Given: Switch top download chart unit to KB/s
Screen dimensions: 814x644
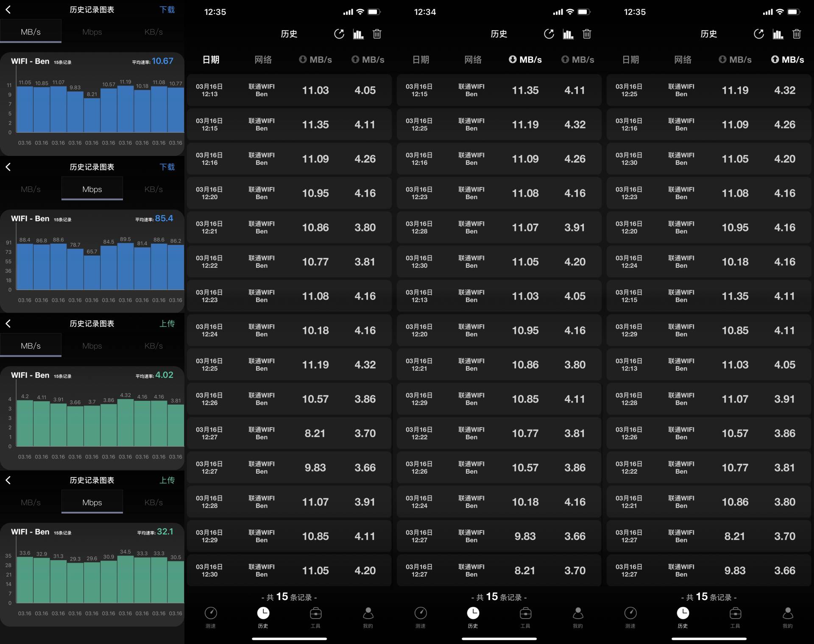Looking at the screenshot, I should click(x=153, y=32).
